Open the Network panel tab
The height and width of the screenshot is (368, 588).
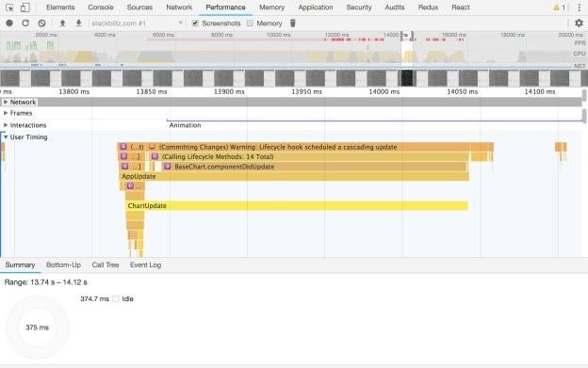(x=179, y=8)
